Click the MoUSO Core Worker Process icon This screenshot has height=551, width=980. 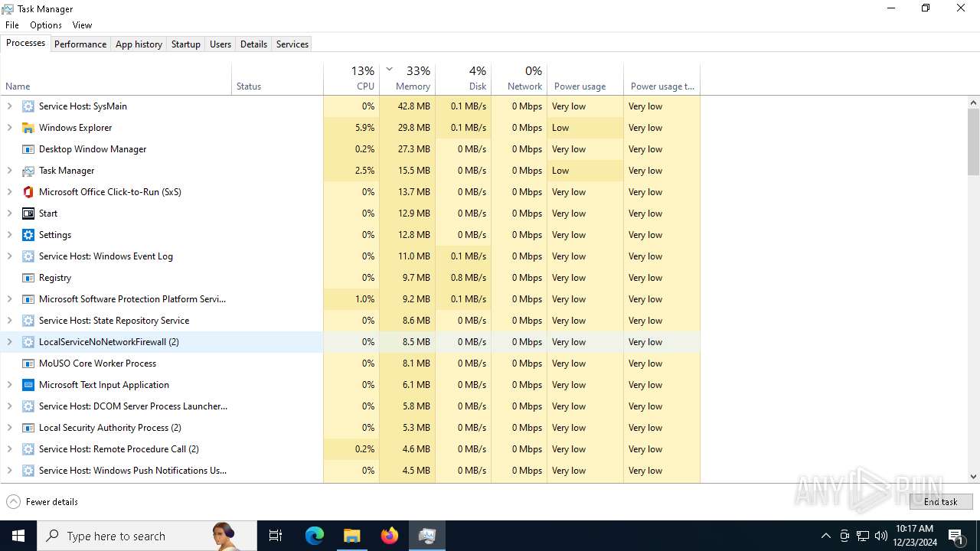[28, 364]
